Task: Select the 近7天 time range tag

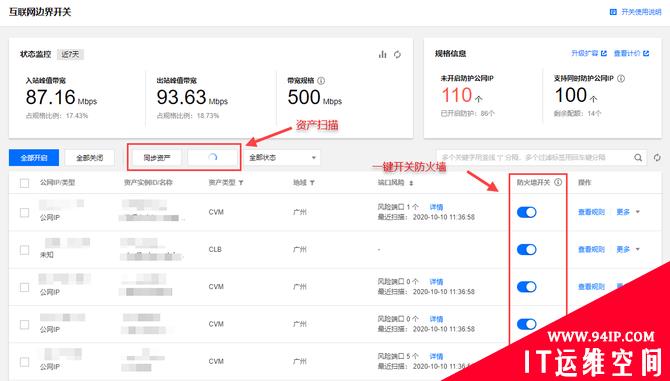Action: [70, 54]
